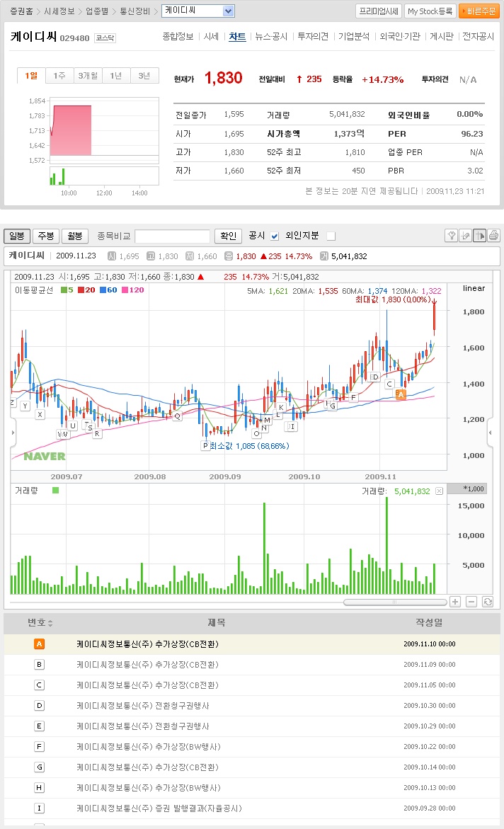The image size is (504, 829).
Task: Click disclosure marker F on chart
Action: click(353, 397)
